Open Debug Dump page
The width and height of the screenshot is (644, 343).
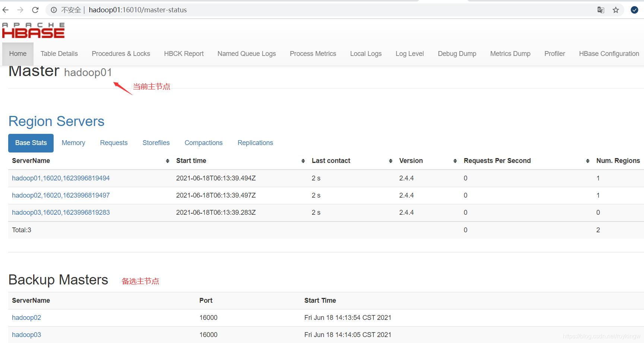(x=457, y=54)
